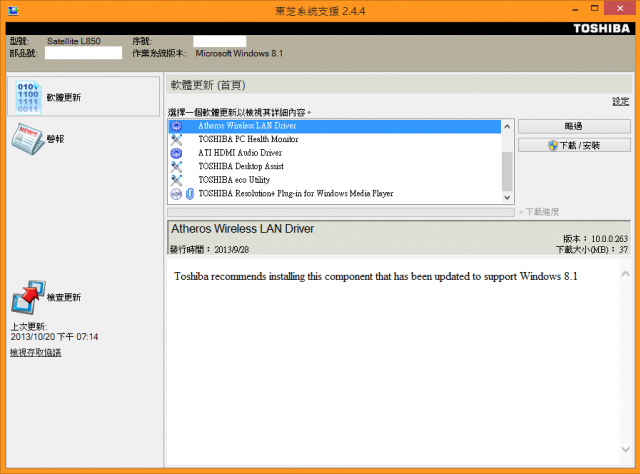Screen dimensions: 640x474
Task: Click the 下載進度 download progress bar
Action: coord(341,212)
